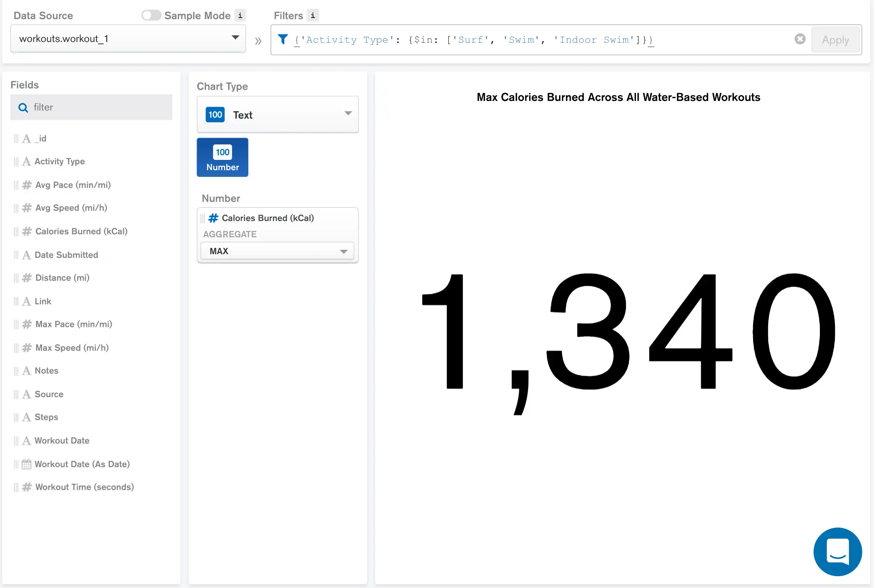874x588 pixels.
Task: Clear the filter query with the X icon
Action: click(x=800, y=39)
